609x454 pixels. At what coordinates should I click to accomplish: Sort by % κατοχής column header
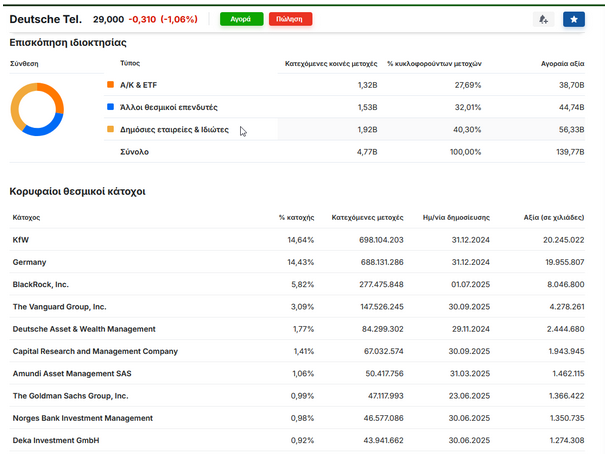pyautogui.click(x=296, y=216)
